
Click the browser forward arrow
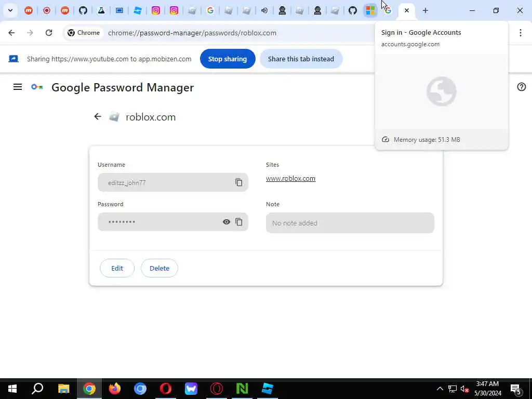30,33
